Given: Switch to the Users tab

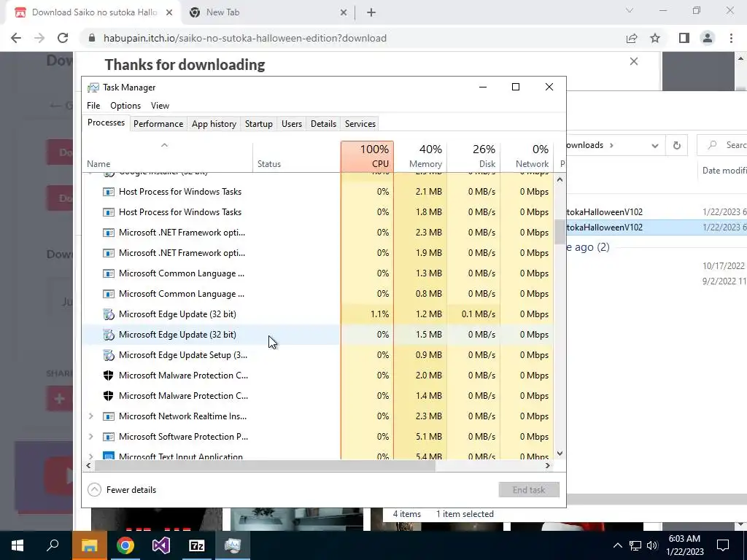Looking at the screenshot, I should [292, 124].
